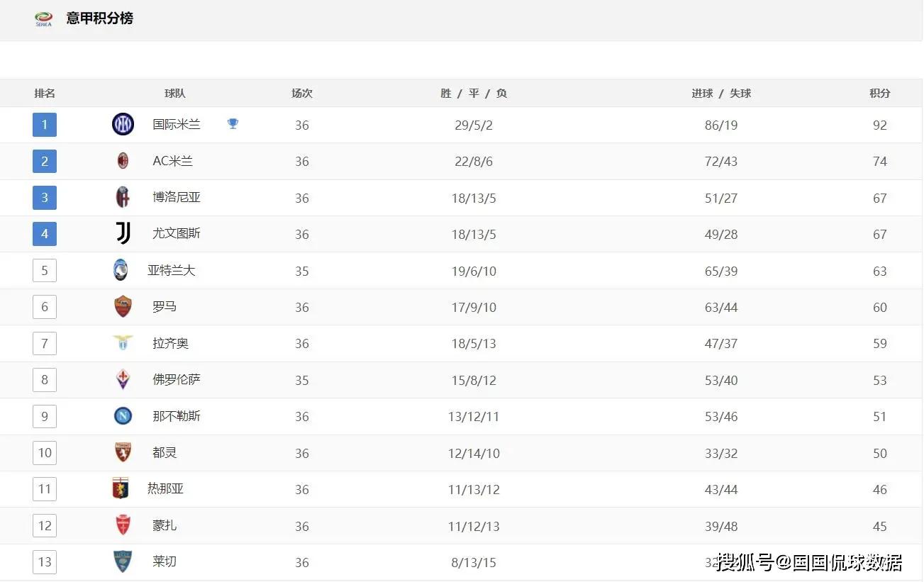Open the 博洛尼亚 team name
924x582 pixels.
tap(177, 197)
